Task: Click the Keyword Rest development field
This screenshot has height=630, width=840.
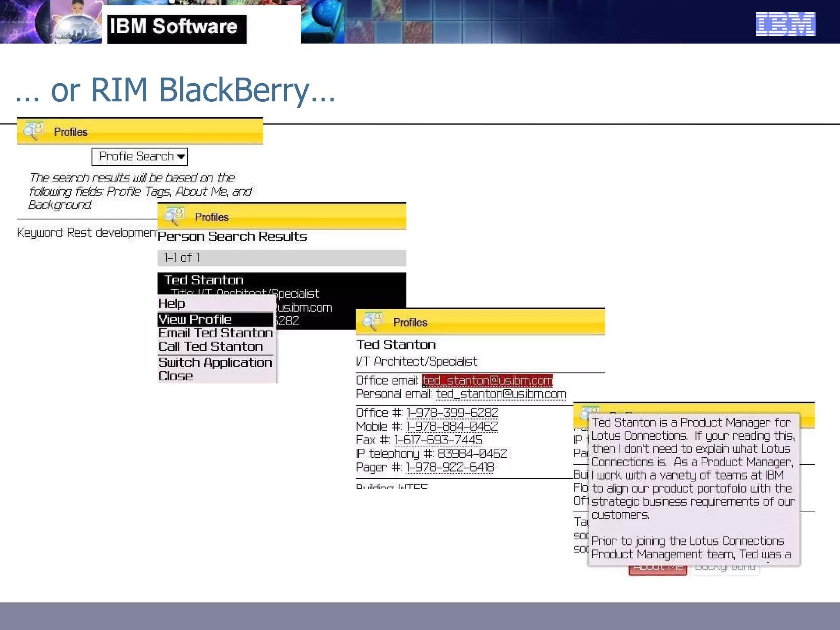Action: point(87,233)
